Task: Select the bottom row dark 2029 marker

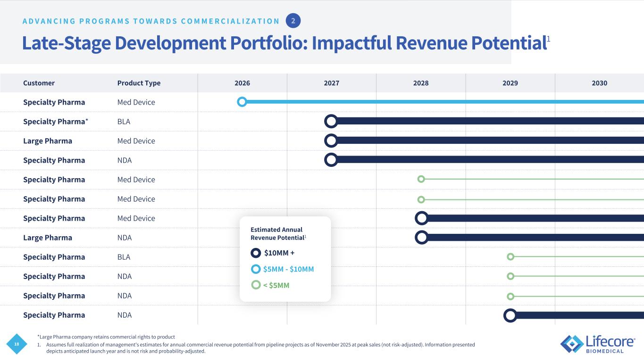Action: [510, 315]
